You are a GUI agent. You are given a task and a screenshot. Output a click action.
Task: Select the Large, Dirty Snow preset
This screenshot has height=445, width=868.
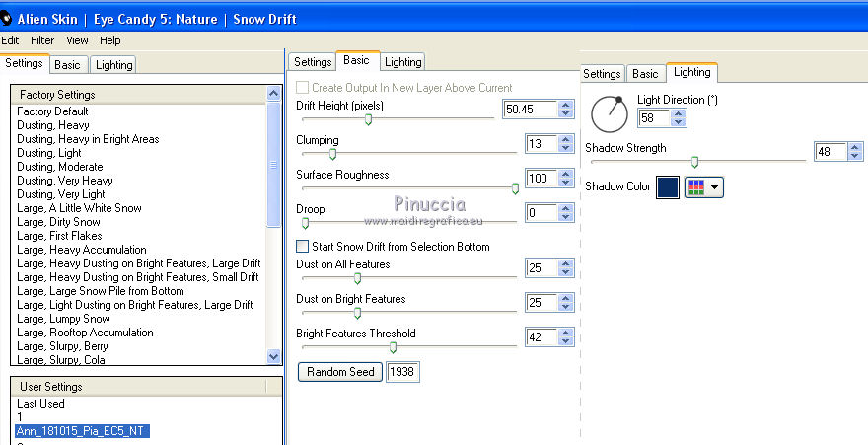(x=58, y=222)
